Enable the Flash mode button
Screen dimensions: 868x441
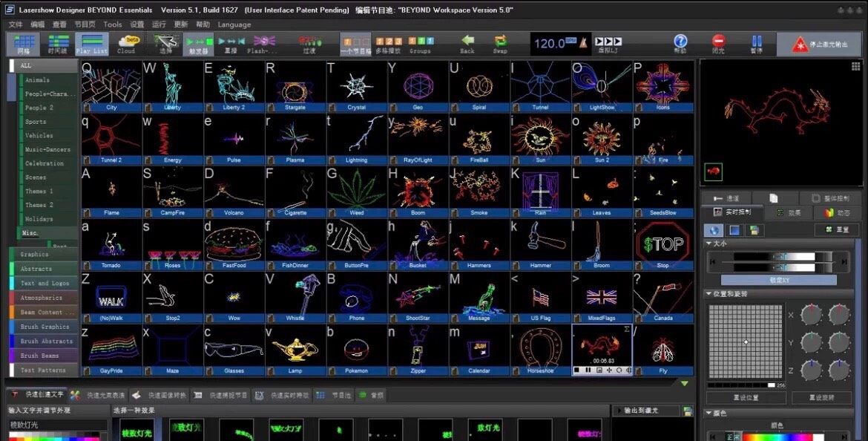pyautogui.click(x=263, y=44)
